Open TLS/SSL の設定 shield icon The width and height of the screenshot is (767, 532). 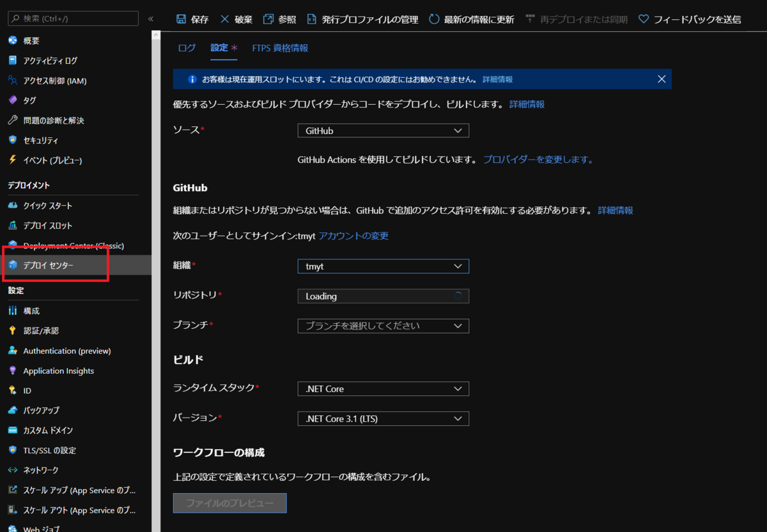pos(12,450)
